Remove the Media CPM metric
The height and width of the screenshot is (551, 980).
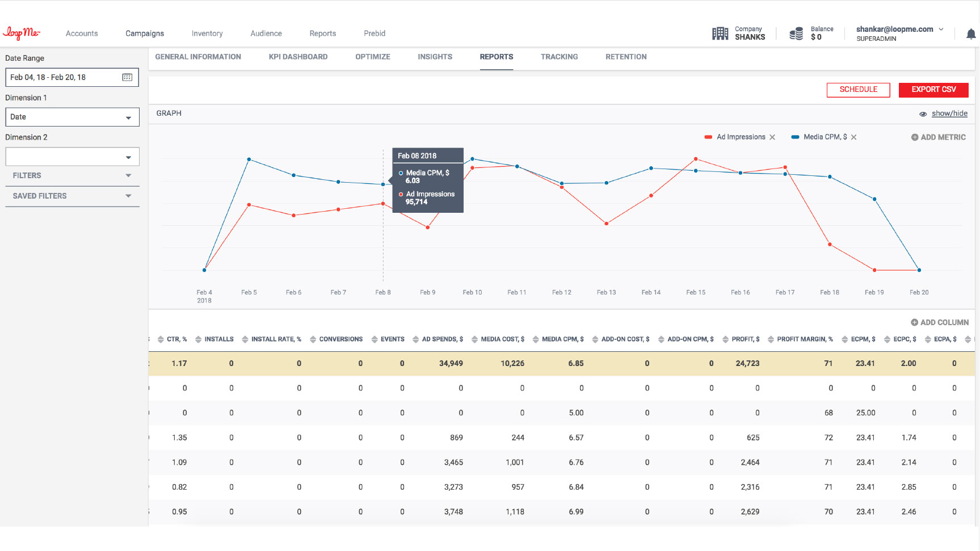click(853, 137)
